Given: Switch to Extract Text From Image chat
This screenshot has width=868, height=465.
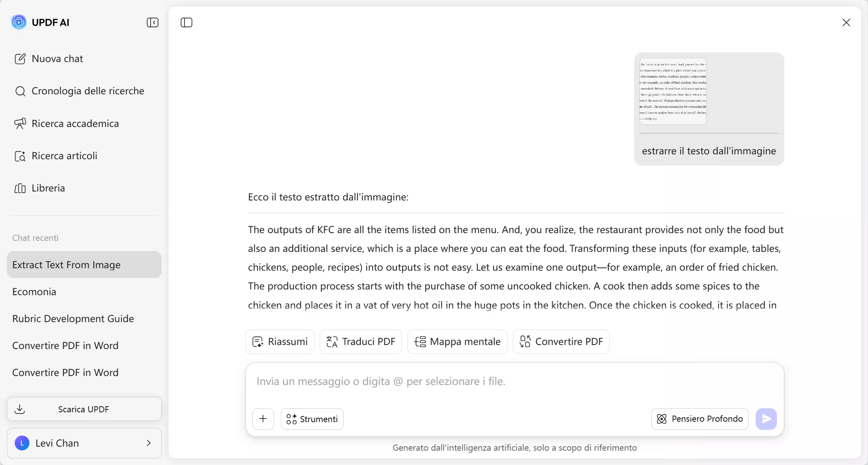Looking at the screenshot, I should pyautogui.click(x=67, y=265).
